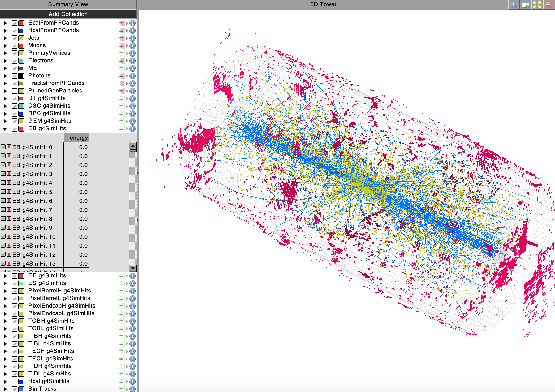This screenshot has width=555, height=392.
Task: Collapse the EB g4SimHits collection
Action: tap(5, 129)
